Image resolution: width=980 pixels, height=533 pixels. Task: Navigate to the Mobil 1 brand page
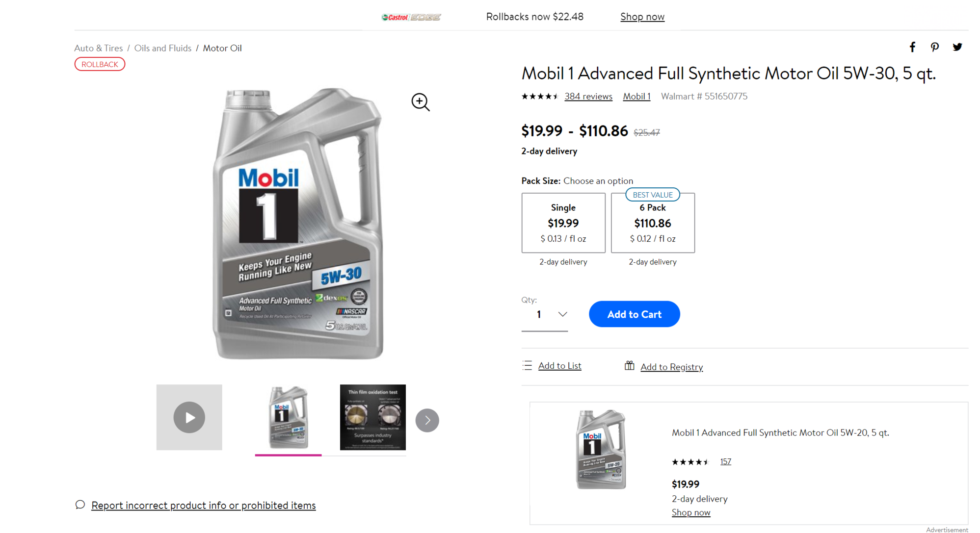coord(636,96)
